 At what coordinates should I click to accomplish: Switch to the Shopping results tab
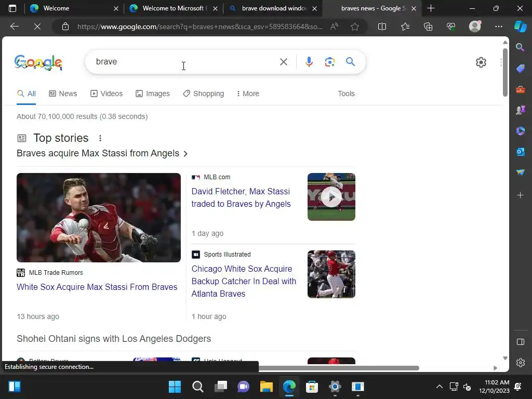coord(204,94)
